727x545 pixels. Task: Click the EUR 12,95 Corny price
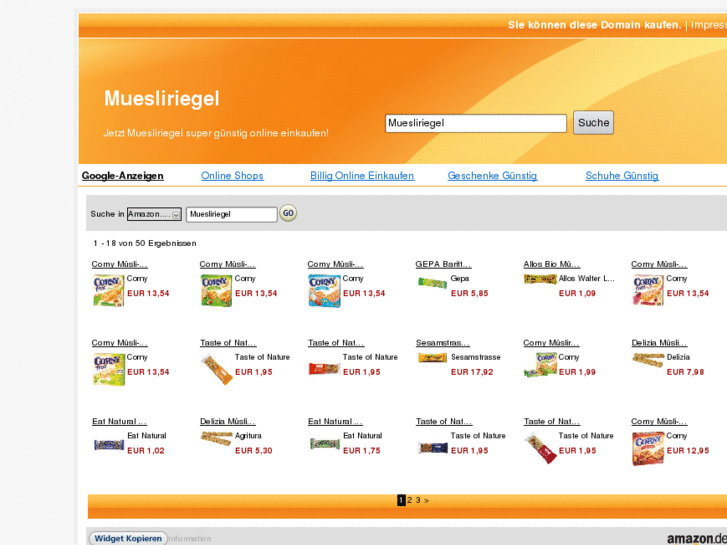688,450
